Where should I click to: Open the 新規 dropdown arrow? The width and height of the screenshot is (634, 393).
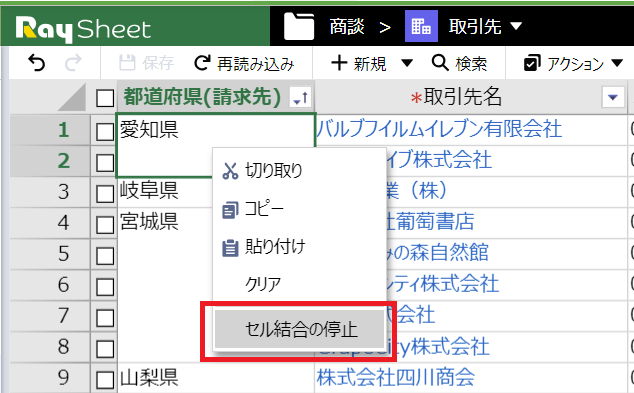click(407, 63)
